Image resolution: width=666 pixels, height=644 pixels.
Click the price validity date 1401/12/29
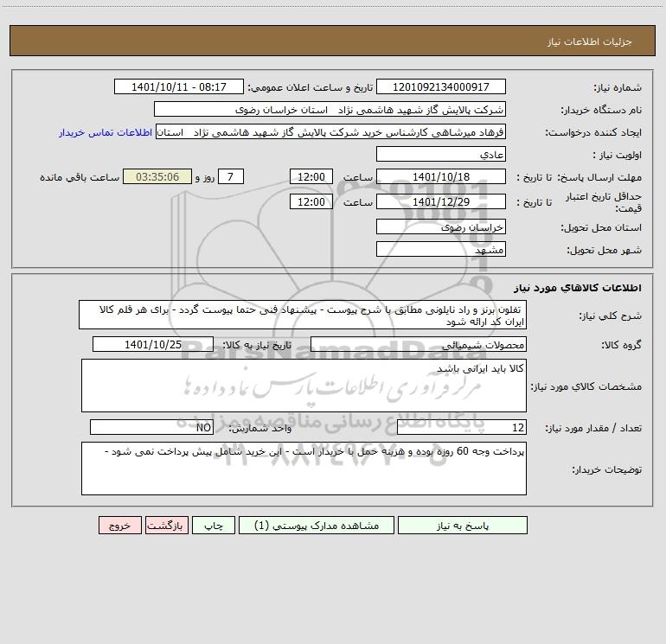[441, 201]
